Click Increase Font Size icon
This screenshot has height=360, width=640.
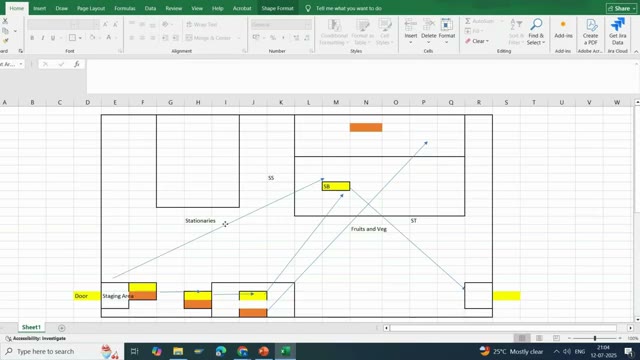click(105, 24)
